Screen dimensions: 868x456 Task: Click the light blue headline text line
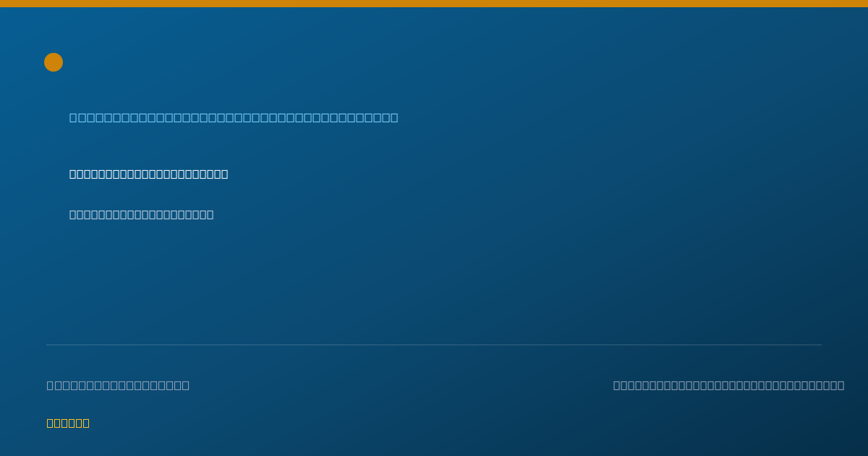[234, 117]
